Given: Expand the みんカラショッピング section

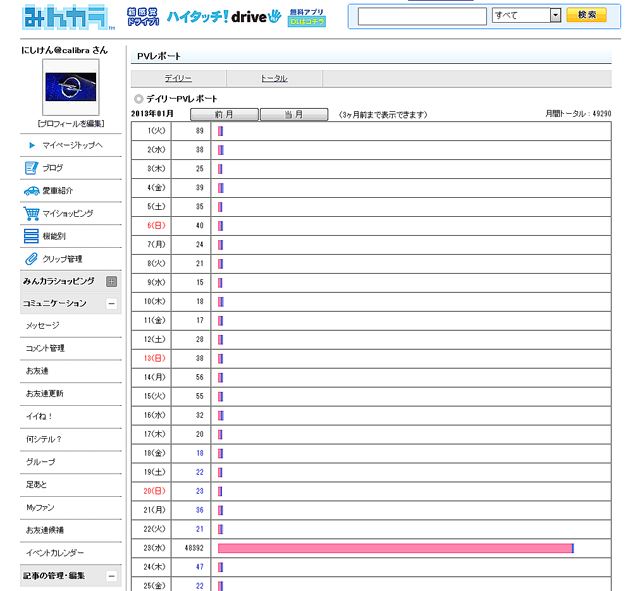Looking at the screenshot, I should (111, 281).
